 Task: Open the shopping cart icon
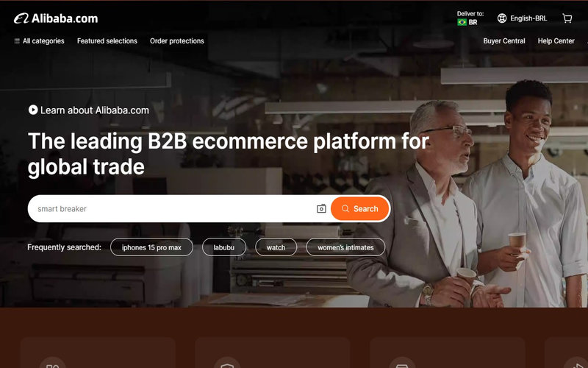567,18
